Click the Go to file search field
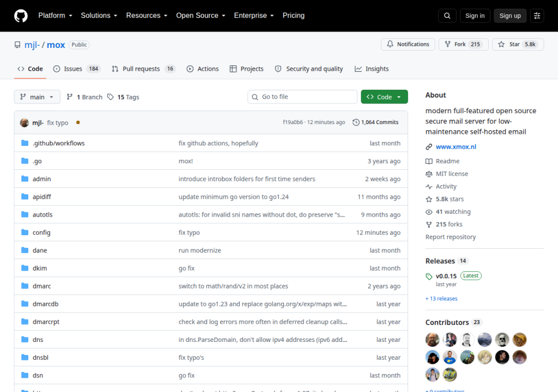558x392 pixels. [x=302, y=97]
